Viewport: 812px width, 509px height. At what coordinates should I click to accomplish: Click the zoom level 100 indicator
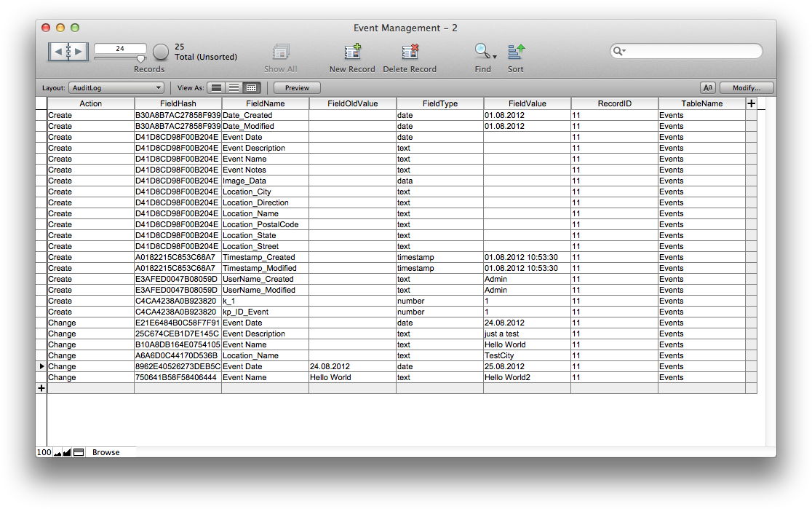(x=44, y=452)
